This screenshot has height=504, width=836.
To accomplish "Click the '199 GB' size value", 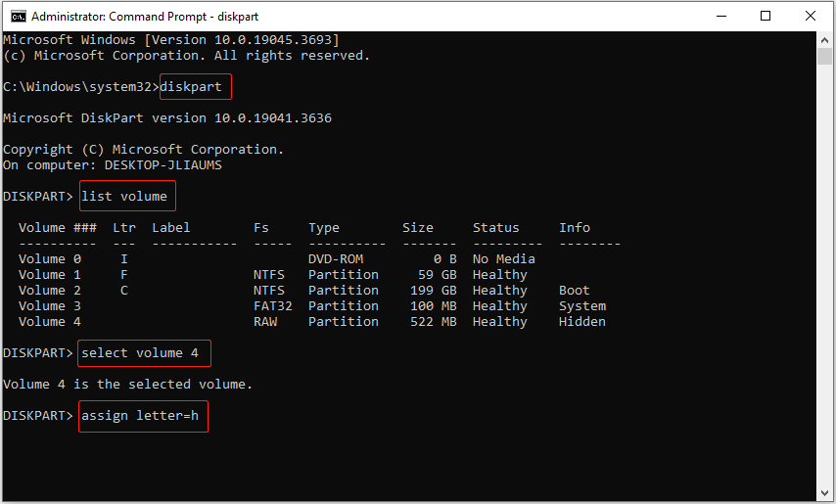I will tap(434, 291).
